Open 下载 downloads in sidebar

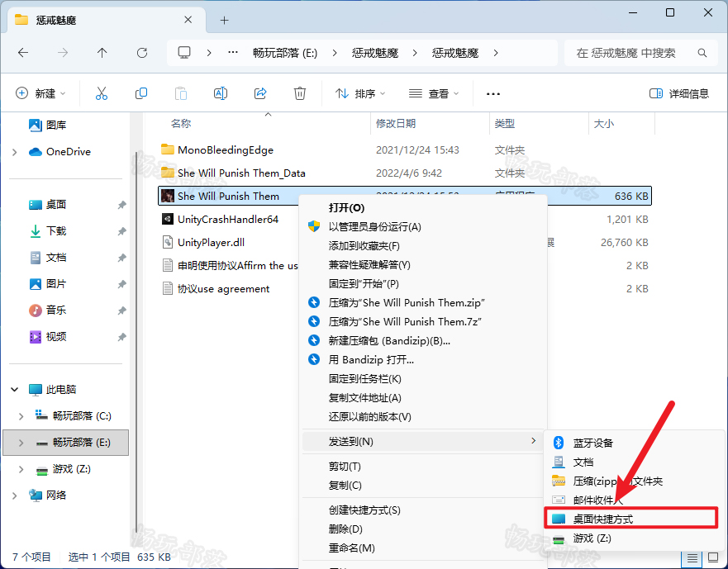point(47,230)
